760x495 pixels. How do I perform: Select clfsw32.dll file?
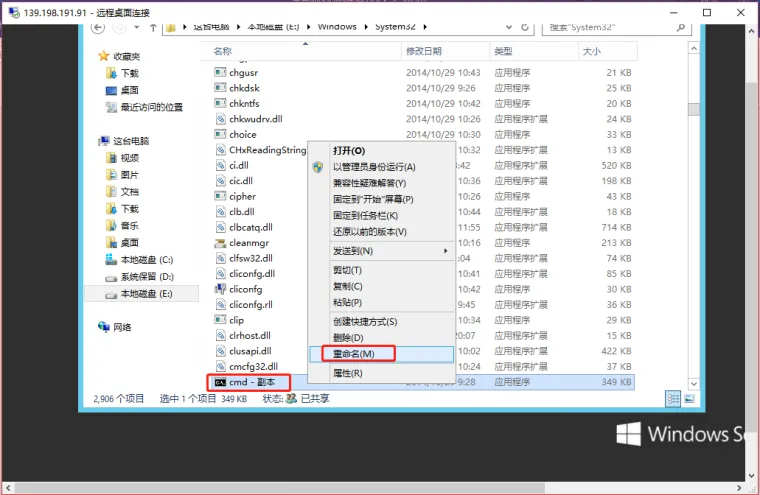click(243, 258)
